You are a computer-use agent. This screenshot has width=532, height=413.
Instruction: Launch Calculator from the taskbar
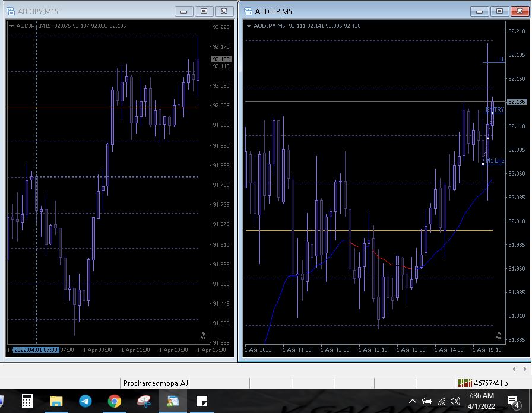coord(27,401)
